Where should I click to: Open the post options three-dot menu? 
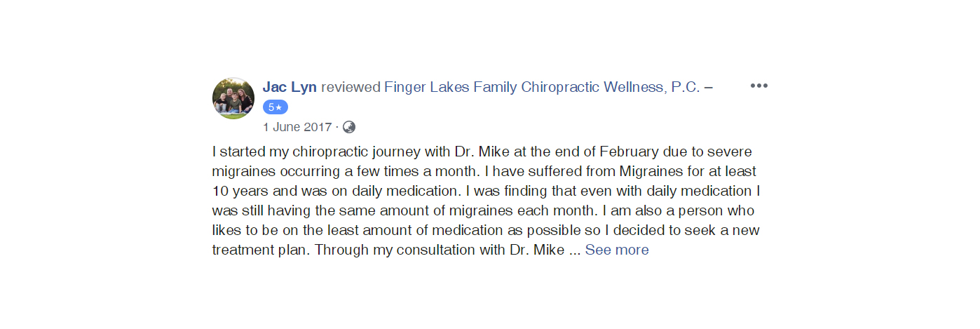[758, 86]
